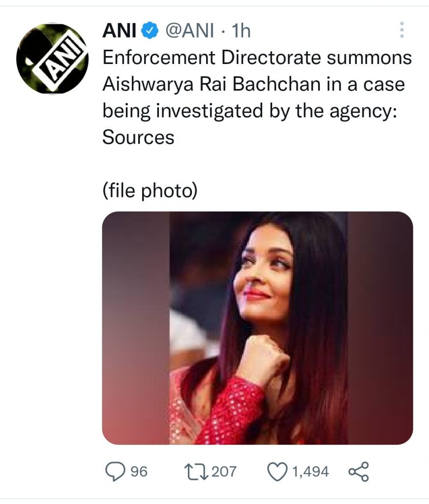Click the ANI display name
429x504 pixels.
(x=120, y=31)
